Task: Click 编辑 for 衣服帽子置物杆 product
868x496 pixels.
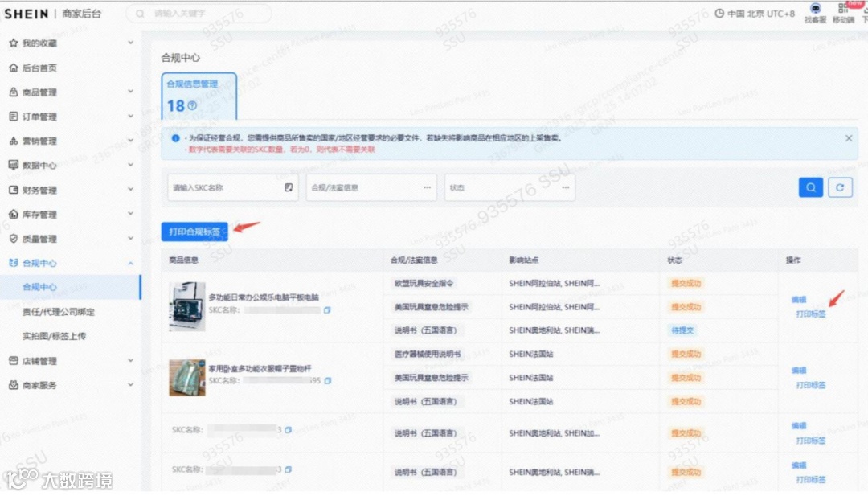Action: tap(799, 371)
